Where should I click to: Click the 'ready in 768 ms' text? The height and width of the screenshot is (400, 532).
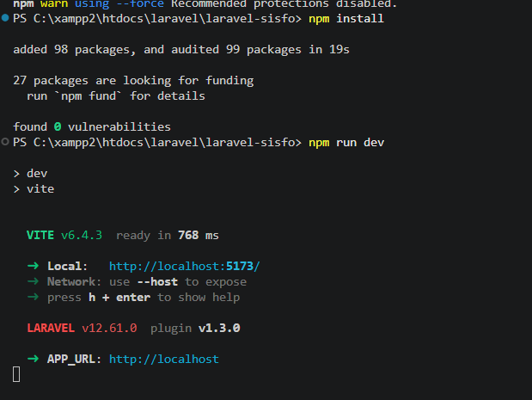click(x=168, y=236)
